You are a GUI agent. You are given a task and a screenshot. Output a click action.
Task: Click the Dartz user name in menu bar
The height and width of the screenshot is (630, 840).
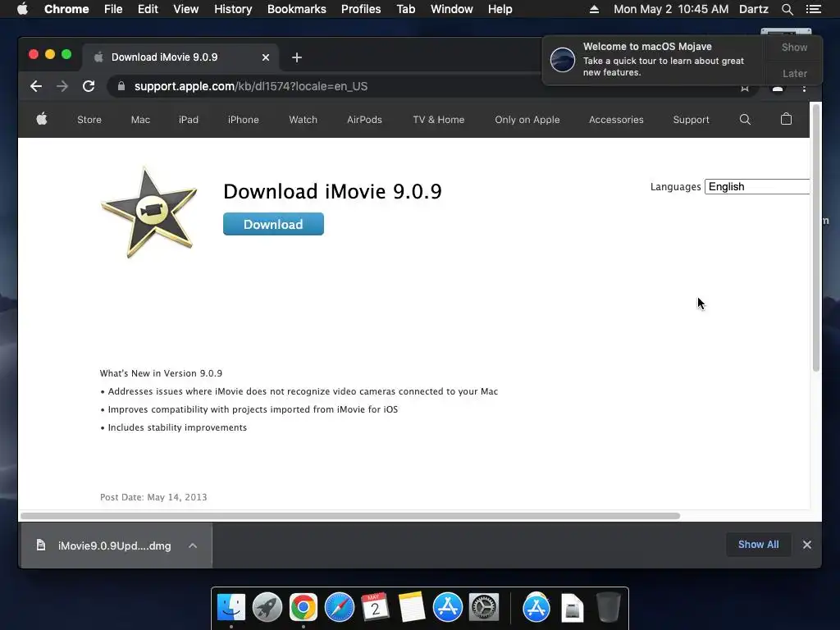pyautogui.click(x=753, y=9)
